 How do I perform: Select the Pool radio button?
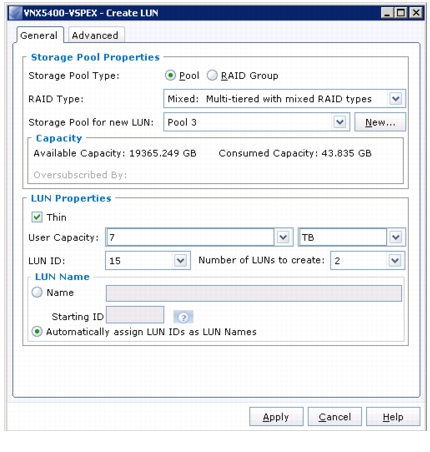170,76
